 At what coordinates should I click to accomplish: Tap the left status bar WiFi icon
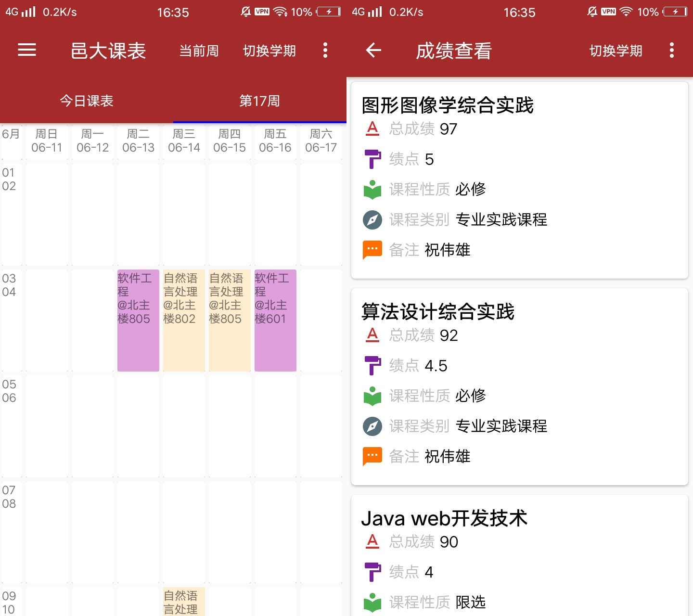click(x=281, y=12)
